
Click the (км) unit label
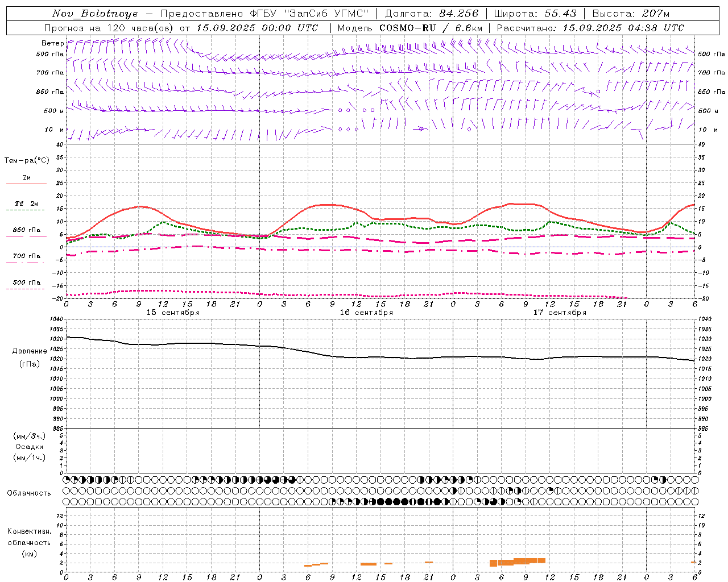[x=30, y=554]
